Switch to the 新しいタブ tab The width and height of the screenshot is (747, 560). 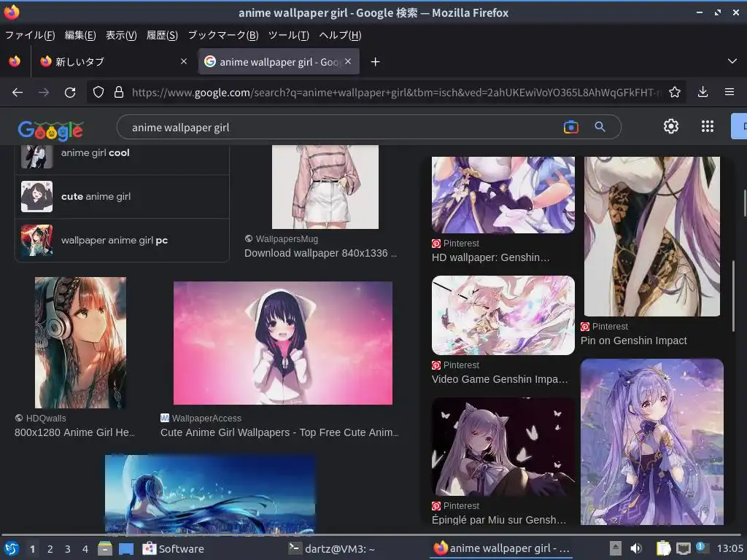[x=113, y=61]
